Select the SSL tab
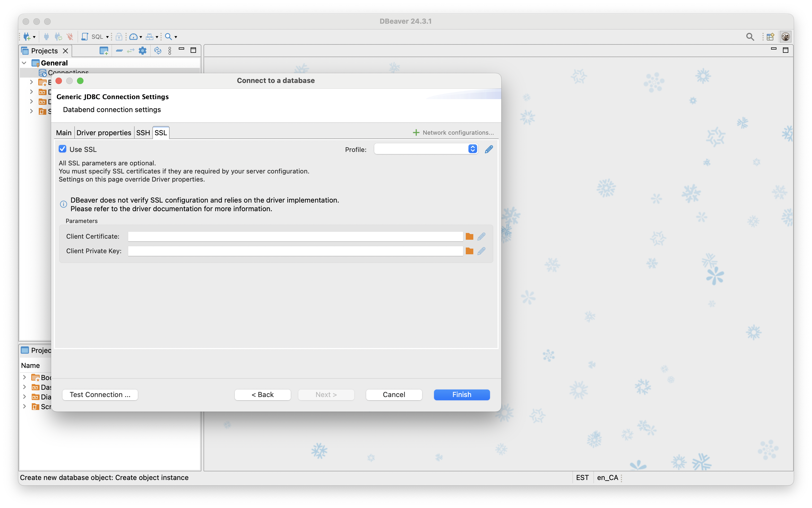Image resolution: width=812 pixels, height=508 pixels. [161, 133]
